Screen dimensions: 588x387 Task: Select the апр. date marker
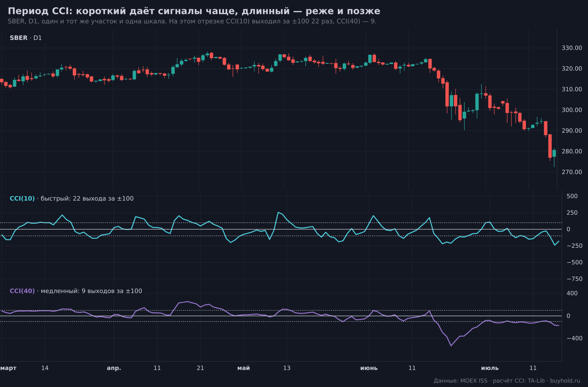click(114, 368)
